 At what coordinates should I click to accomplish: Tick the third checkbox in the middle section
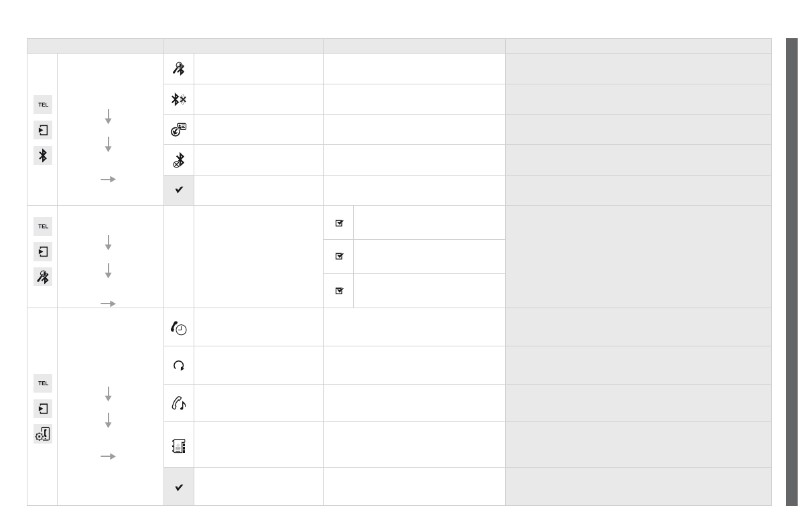click(x=339, y=291)
